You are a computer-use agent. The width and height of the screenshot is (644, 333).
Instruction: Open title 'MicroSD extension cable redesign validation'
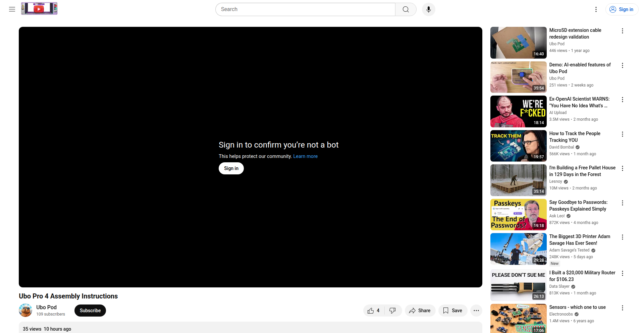point(575,34)
